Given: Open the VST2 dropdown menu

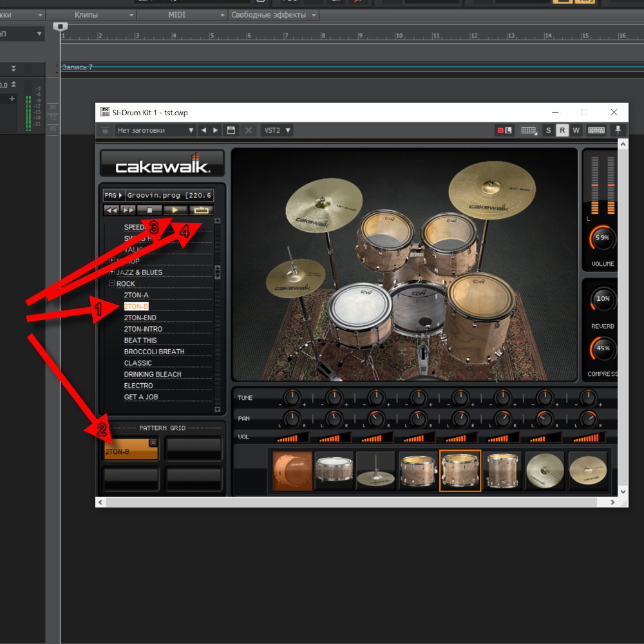Looking at the screenshot, I should pyautogui.click(x=277, y=131).
